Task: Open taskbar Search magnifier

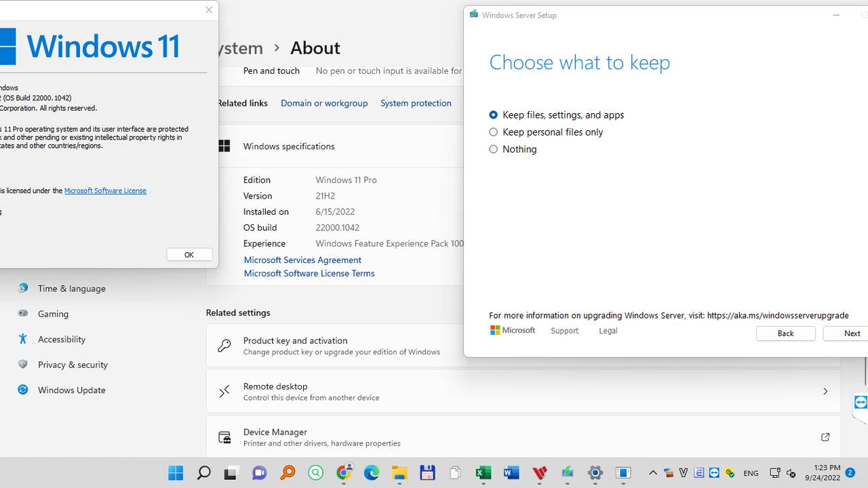Action: [203, 472]
